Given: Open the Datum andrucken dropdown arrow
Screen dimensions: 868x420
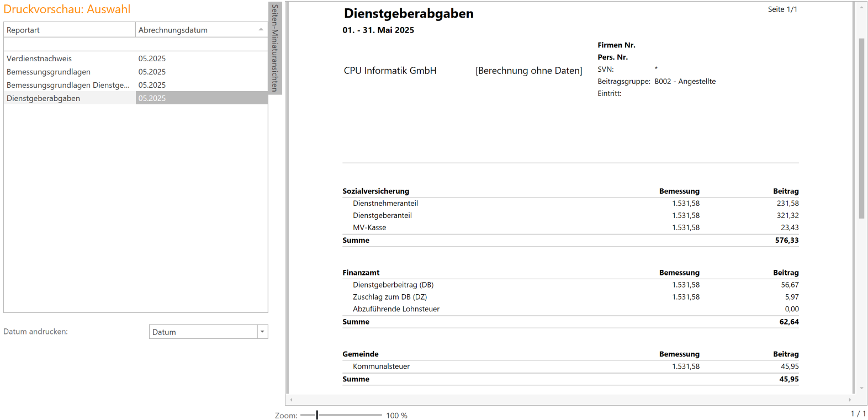Looking at the screenshot, I should pos(263,332).
